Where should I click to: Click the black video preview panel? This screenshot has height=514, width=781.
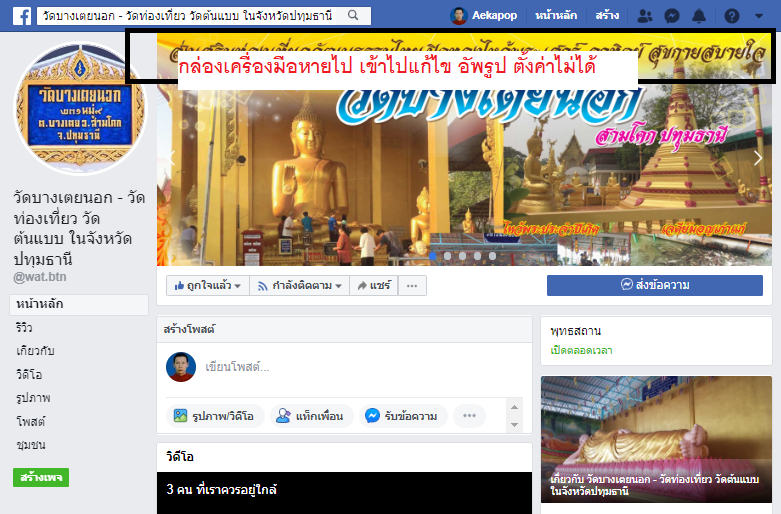(x=344, y=493)
